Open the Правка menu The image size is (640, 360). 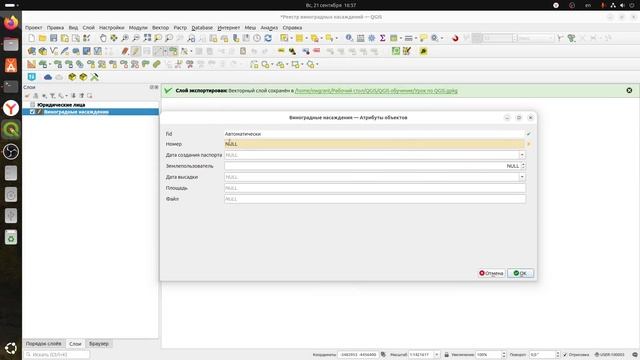[x=55, y=28]
